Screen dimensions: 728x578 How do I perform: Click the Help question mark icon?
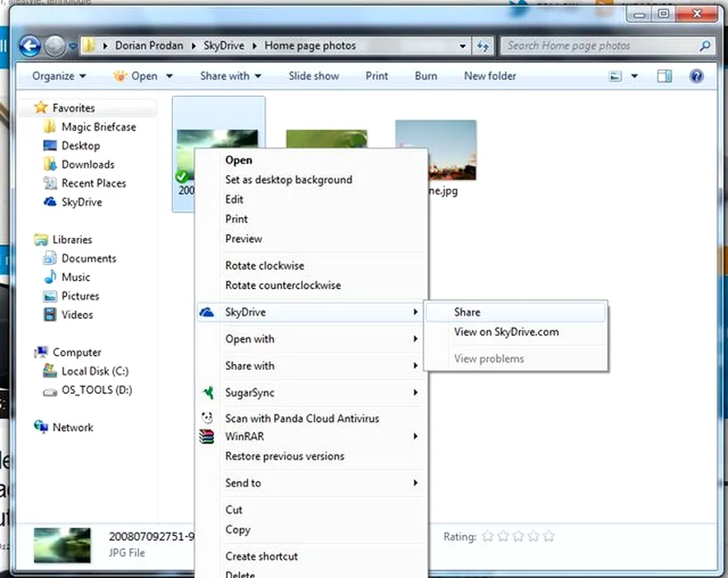tap(696, 76)
